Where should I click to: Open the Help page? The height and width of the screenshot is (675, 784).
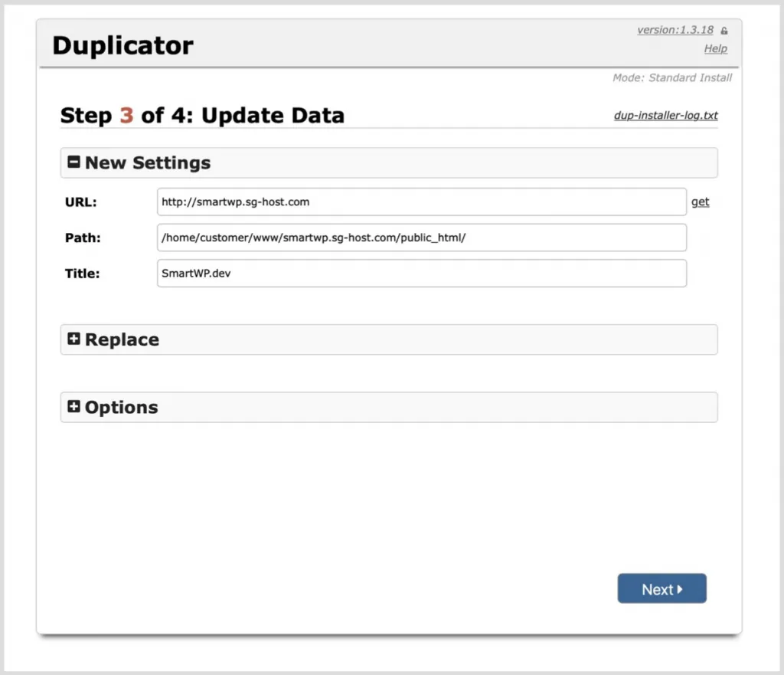[x=715, y=48]
